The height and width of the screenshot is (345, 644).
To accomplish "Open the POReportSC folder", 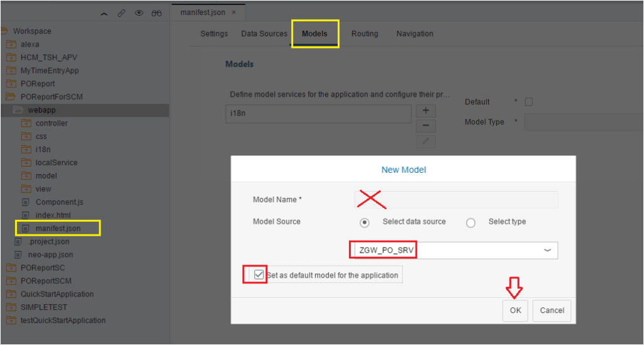I will click(x=43, y=268).
